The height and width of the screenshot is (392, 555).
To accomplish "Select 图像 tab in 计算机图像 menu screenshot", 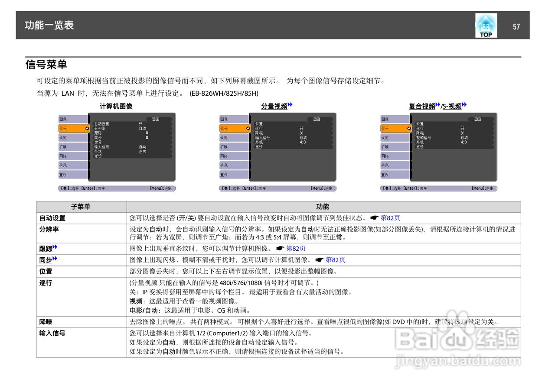I will 73,119.
